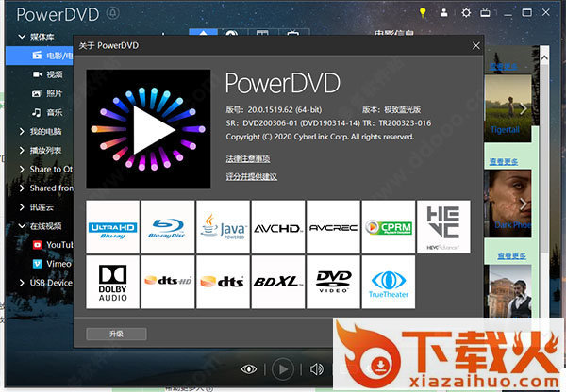566x392 pixels.
Task: Click the yellow lightbulb tips icon
Action: (423, 12)
